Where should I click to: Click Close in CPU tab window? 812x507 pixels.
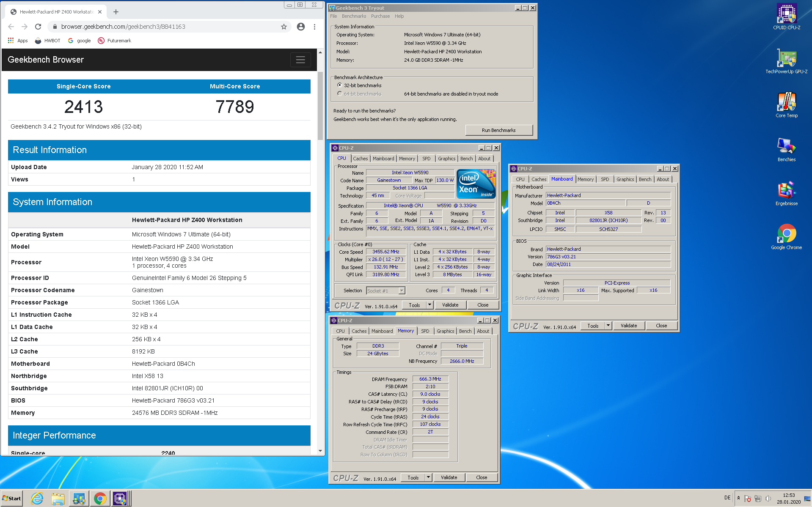(483, 305)
